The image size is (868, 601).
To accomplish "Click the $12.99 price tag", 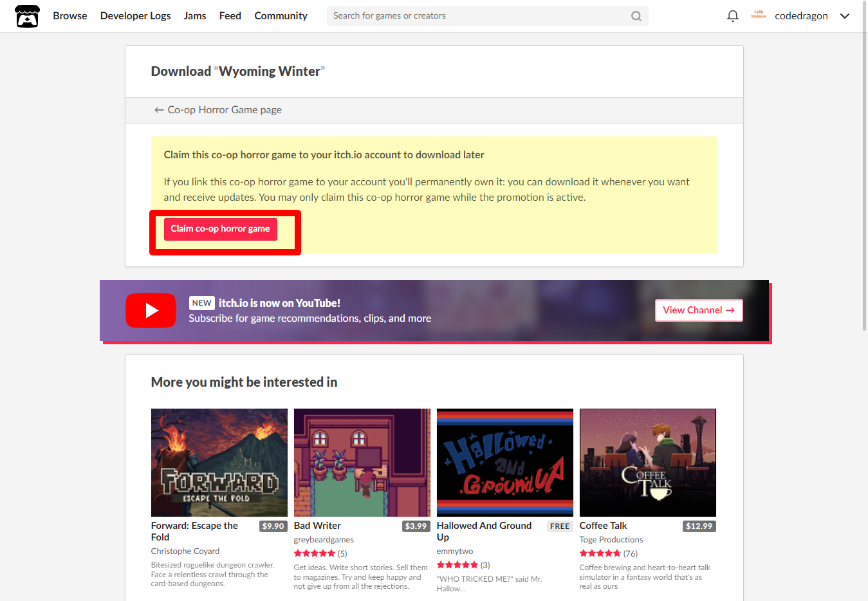I will pyautogui.click(x=699, y=526).
